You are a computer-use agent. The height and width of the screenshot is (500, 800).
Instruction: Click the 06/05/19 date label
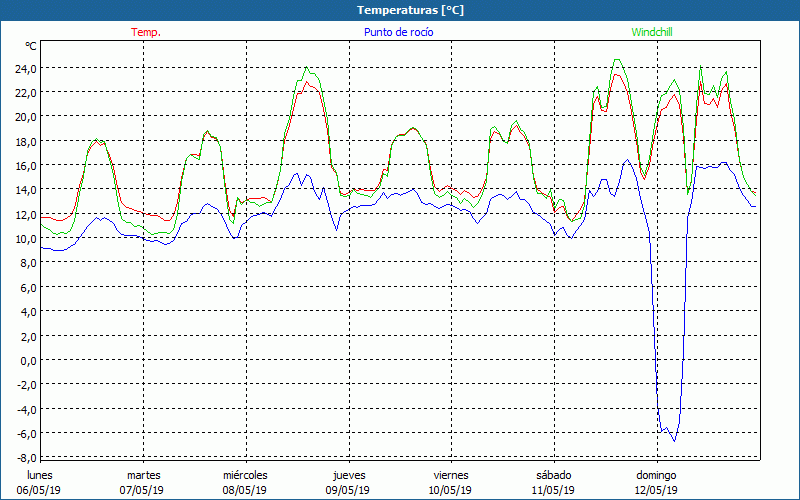pos(39,490)
